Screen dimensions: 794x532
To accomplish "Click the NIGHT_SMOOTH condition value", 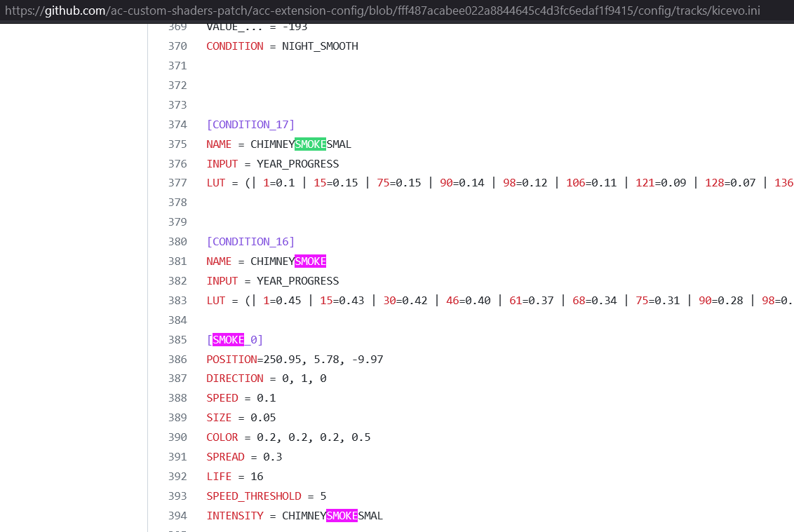I will click(x=320, y=46).
